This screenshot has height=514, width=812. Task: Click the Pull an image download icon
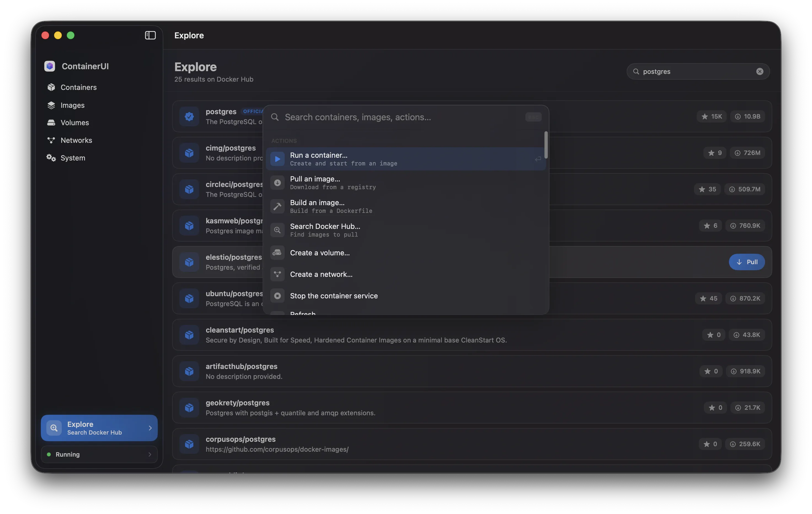[x=277, y=183]
